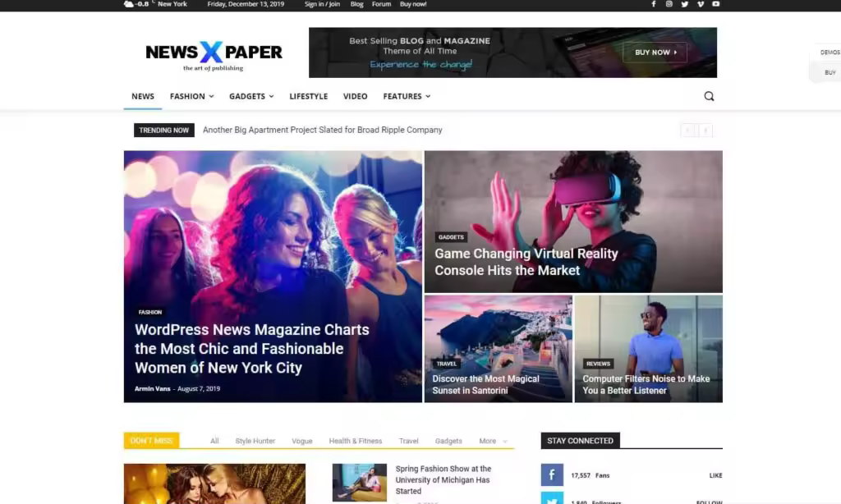The width and height of the screenshot is (841, 504).
Task: Click the Demos side button
Action: (x=830, y=53)
